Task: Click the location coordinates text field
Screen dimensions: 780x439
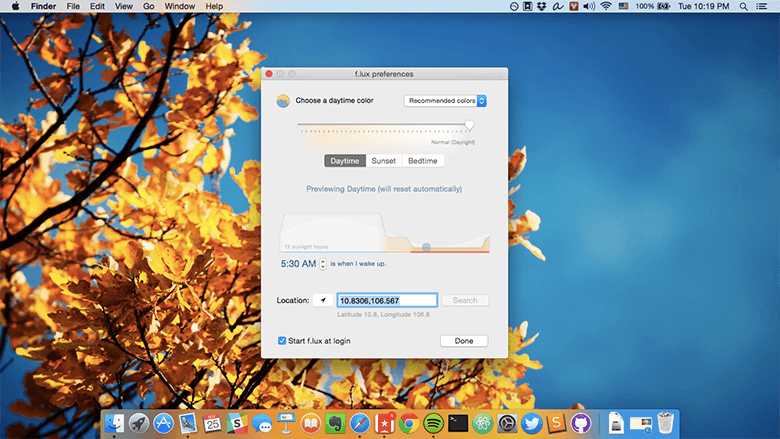Action: [x=387, y=300]
